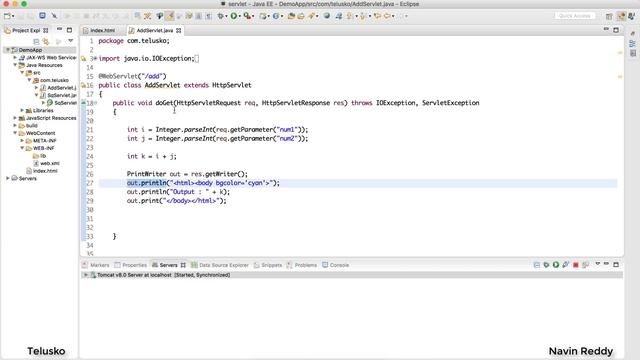Viewport: 640px width, 360px height.
Task: Expand the Tomcat v8.0 Server entry
Action: [86, 275]
